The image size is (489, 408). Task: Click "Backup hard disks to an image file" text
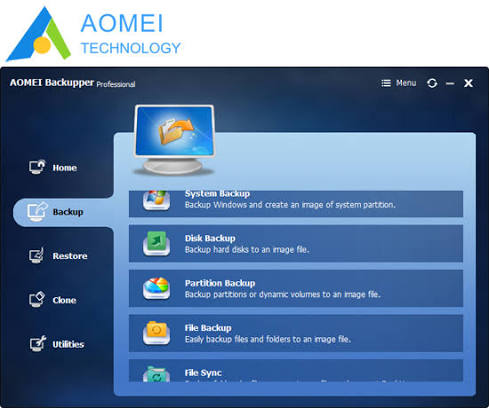(x=247, y=250)
